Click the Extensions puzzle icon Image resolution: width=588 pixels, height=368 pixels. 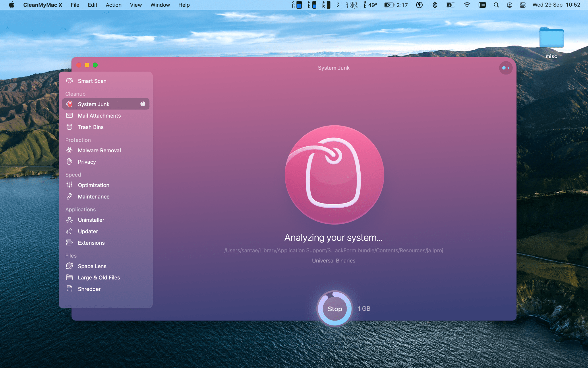click(x=69, y=243)
